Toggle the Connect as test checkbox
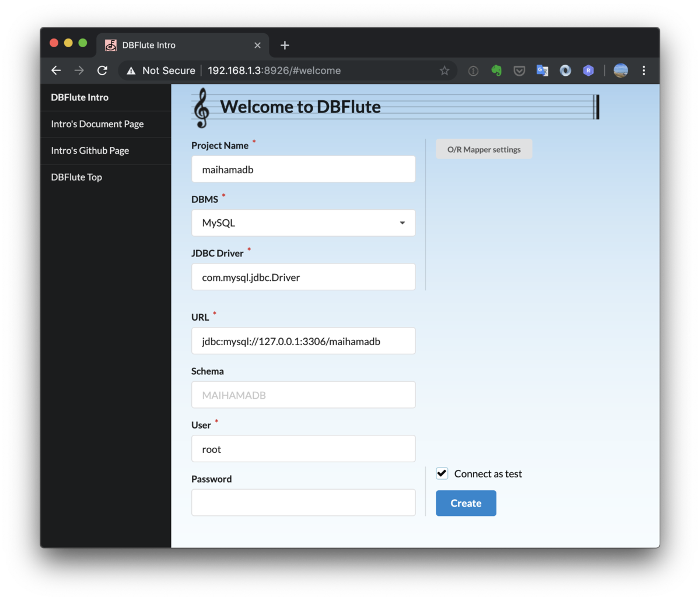This screenshot has height=601, width=700. 442,473
